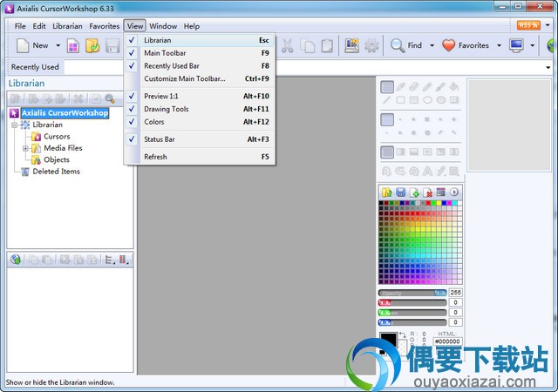
Task: Toggle Drawing Tools menu item
Action: pos(200,109)
